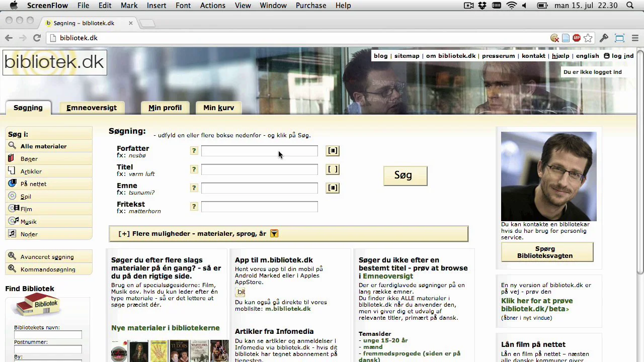The height and width of the screenshot is (362, 644).
Task: Open the ScreenFlow Actions menu
Action: [x=213, y=6]
